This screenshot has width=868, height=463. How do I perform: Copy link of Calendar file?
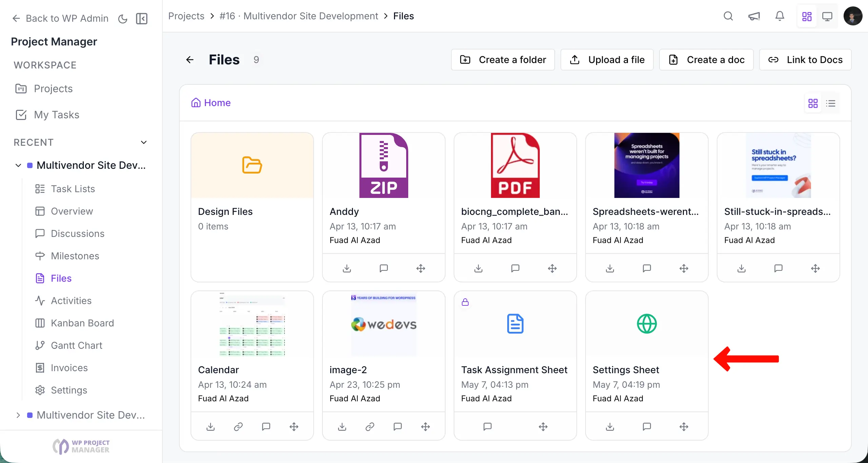[x=238, y=427]
